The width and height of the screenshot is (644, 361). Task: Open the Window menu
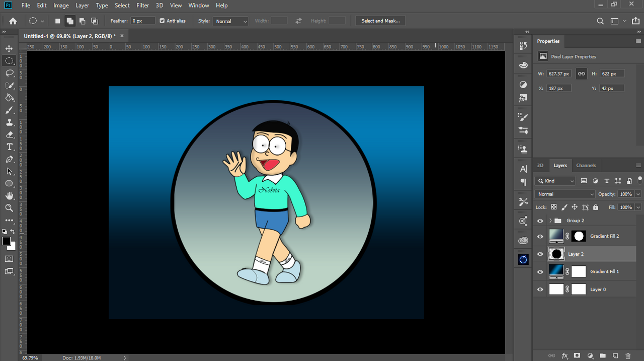point(199,6)
